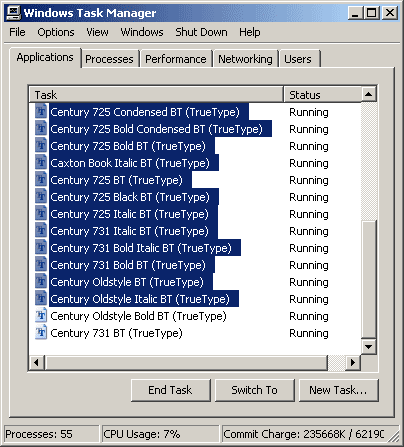Click the horizontal scrollbar right arrow
Viewport: 404px width, 447px height.
tap(352, 362)
